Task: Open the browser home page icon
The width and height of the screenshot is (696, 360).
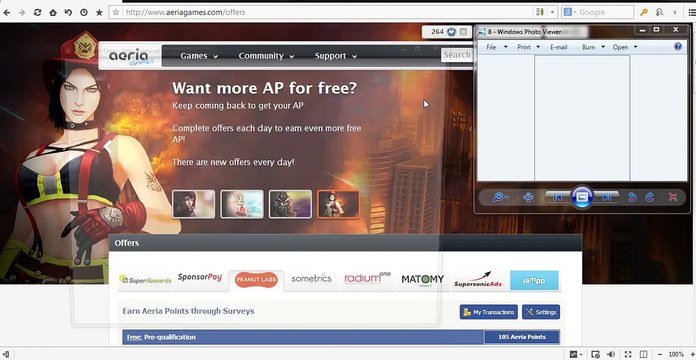Action: click(53, 12)
